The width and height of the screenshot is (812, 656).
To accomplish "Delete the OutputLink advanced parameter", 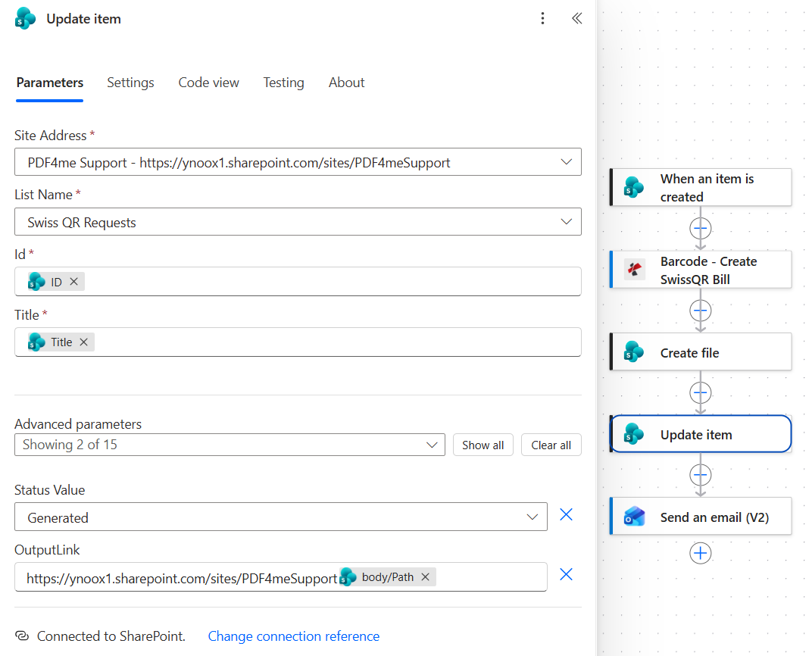I will pos(566,574).
